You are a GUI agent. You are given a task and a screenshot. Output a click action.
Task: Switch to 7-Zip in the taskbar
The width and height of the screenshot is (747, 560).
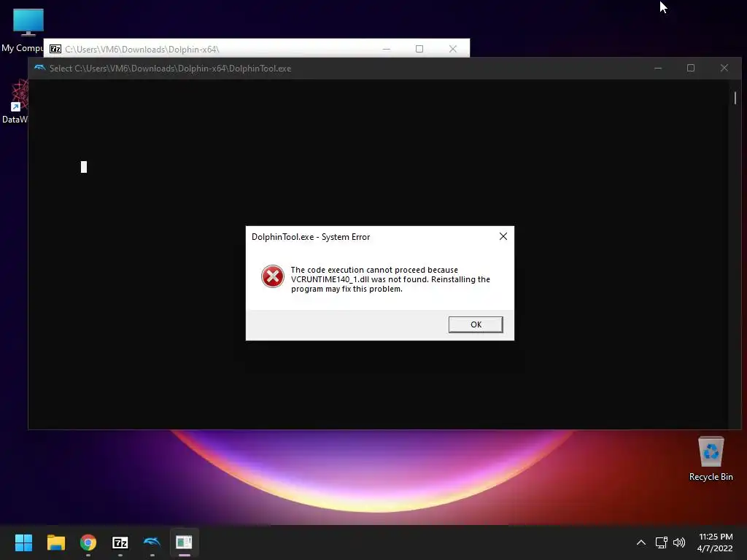120,542
